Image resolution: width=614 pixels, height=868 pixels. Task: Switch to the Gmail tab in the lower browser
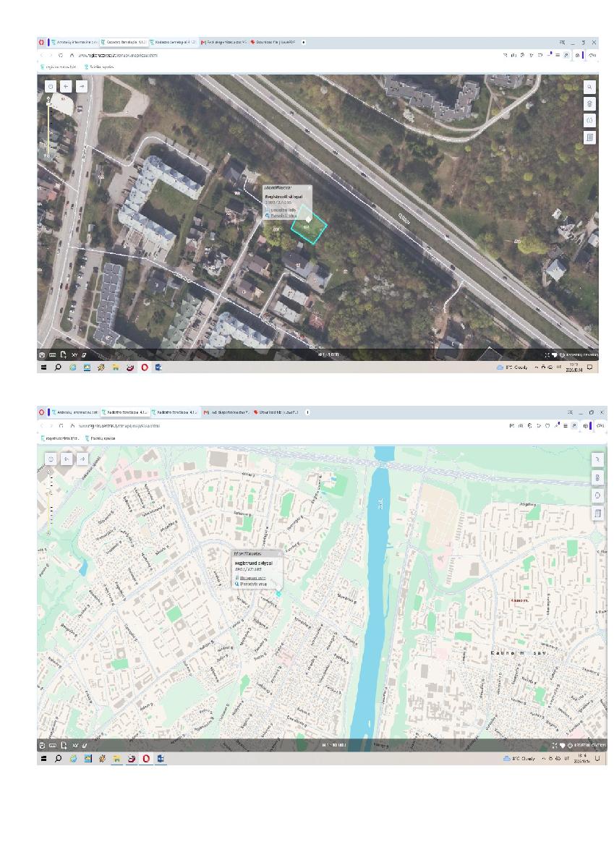tap(226, 412)
